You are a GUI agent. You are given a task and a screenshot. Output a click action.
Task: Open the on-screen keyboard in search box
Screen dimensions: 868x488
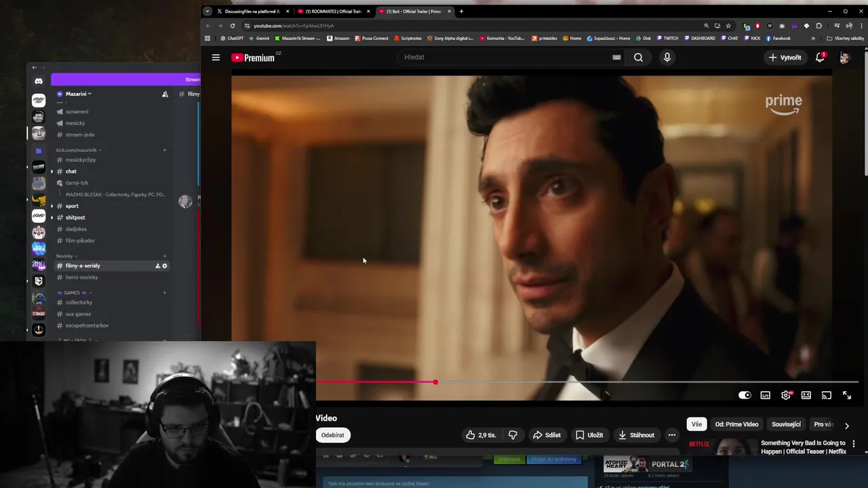click(x=616, y=58)
